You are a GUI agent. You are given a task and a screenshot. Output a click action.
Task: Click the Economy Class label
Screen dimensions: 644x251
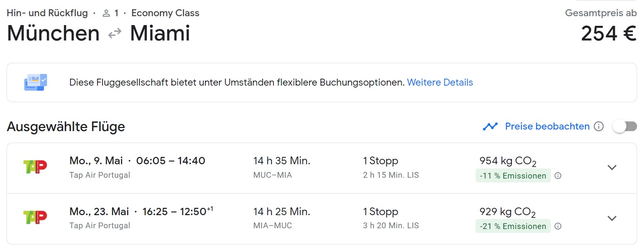click(165, 13)
